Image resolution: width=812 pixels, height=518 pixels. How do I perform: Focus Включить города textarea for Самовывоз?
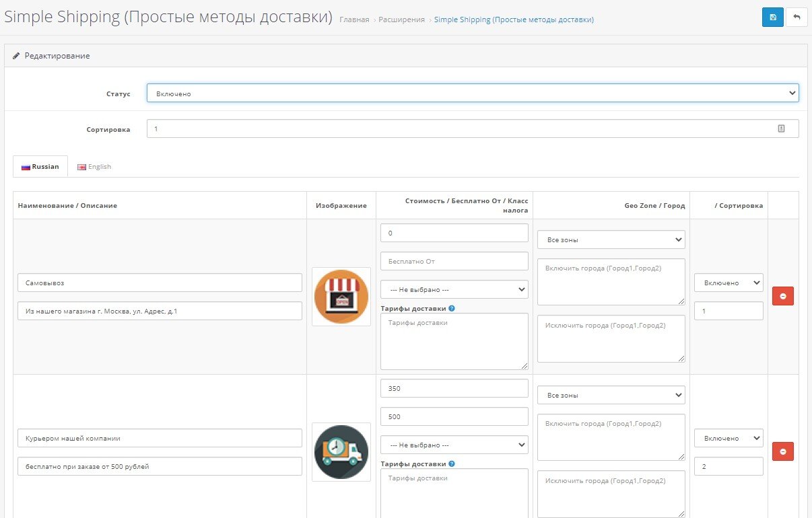(611, 282)
